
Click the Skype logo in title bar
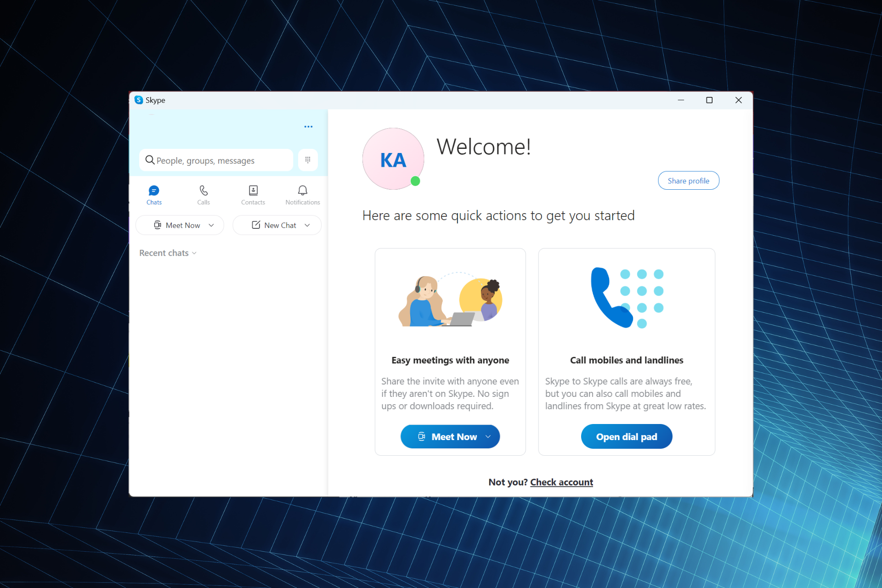(139, 100)
